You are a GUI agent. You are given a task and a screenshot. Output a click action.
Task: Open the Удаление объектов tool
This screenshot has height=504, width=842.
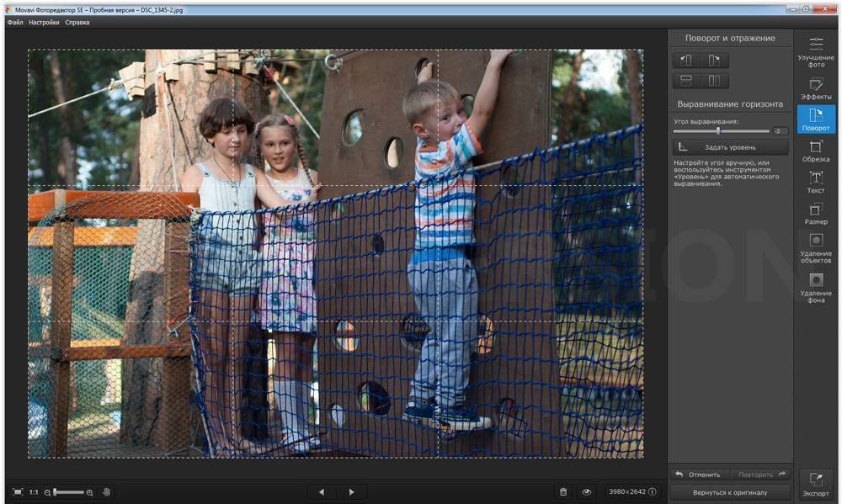pyautogui.click(x=816, y=248)
